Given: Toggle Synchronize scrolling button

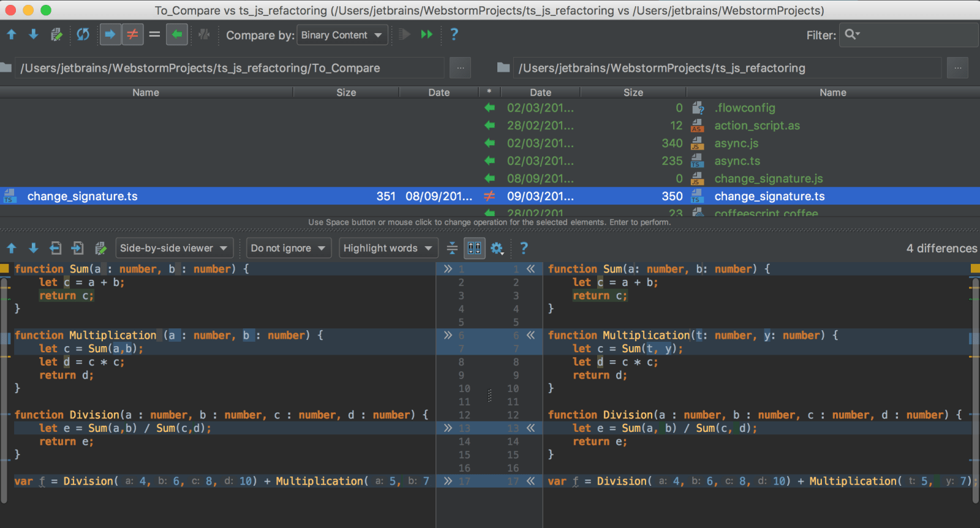Looking at the screenshot, I should click(475, 248).
